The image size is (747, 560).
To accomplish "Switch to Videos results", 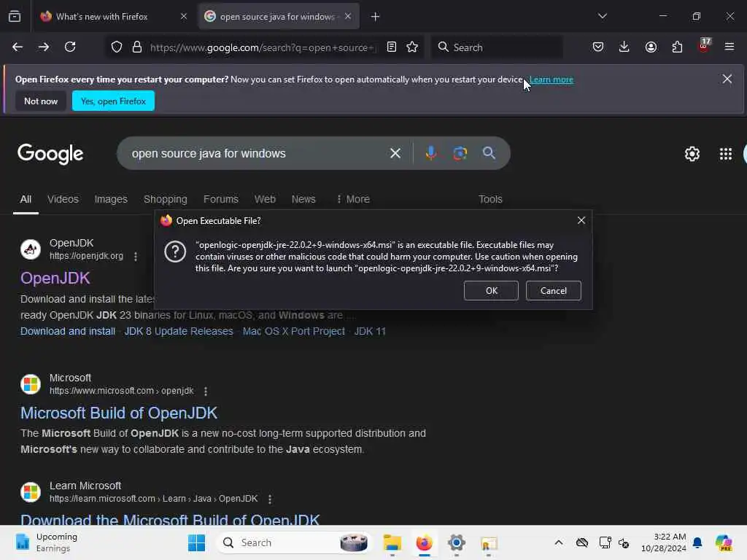I will pos(63,199).
